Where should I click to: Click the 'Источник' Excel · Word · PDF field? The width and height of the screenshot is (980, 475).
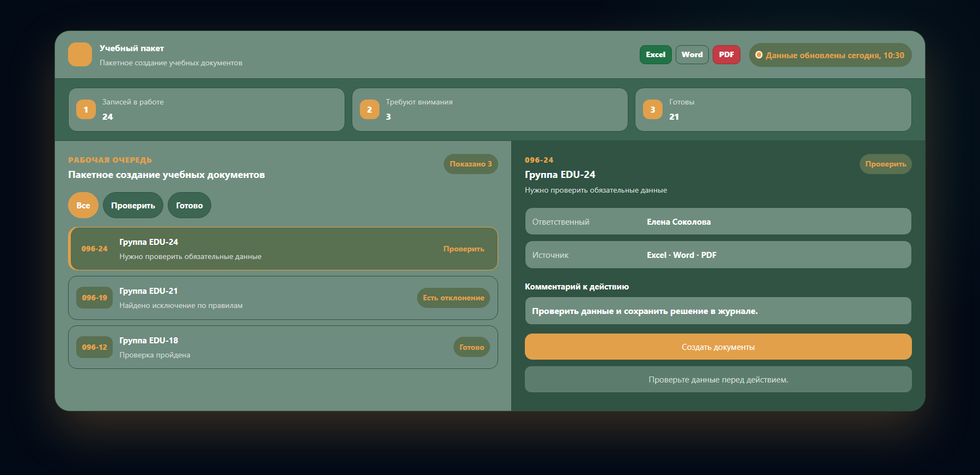[718, 255]
